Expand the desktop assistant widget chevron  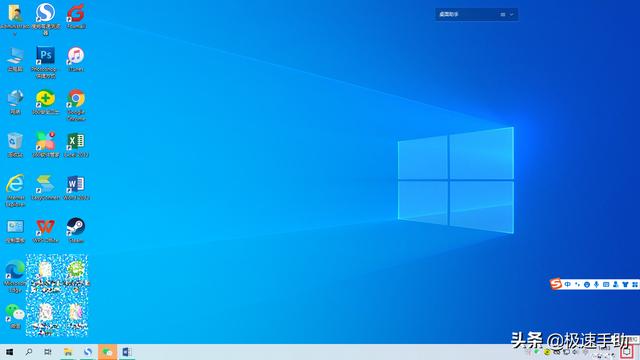tap(512, 14)
